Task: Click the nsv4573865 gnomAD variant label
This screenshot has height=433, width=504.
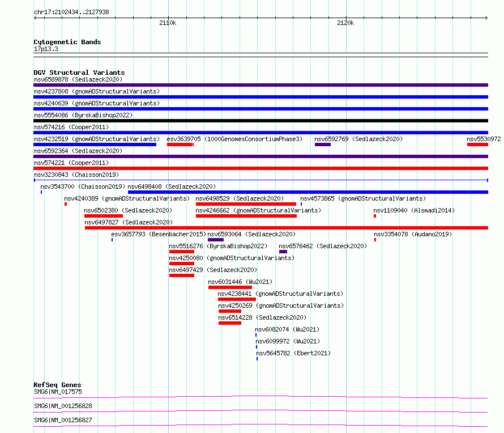Action: click(x=363, y=198)
